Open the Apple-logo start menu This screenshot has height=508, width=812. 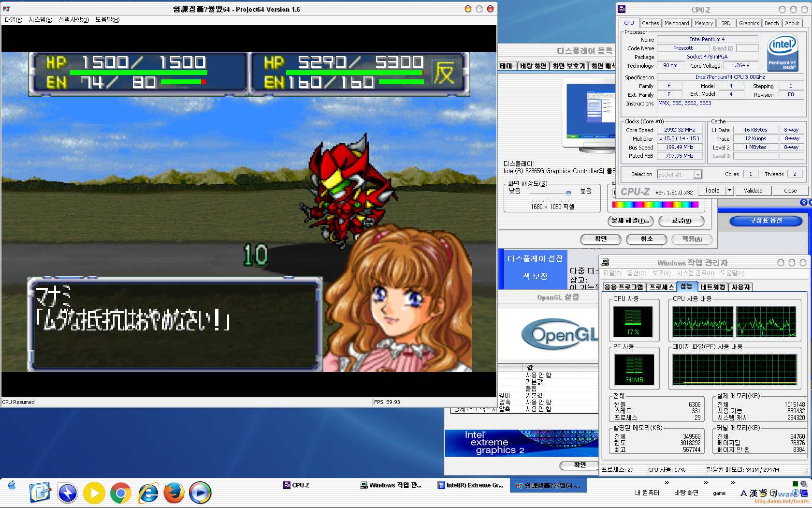pos(12,485)
